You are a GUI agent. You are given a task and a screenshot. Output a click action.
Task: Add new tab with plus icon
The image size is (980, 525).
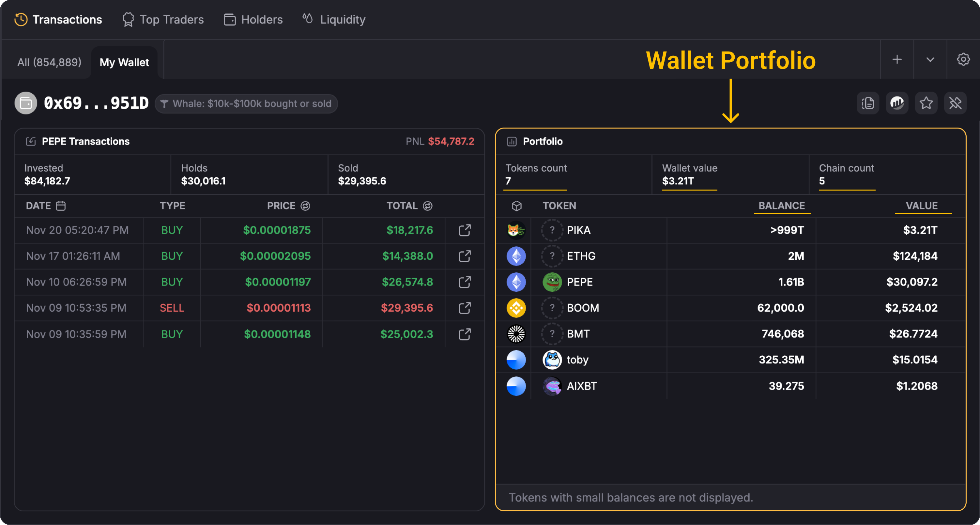(897, 59)
